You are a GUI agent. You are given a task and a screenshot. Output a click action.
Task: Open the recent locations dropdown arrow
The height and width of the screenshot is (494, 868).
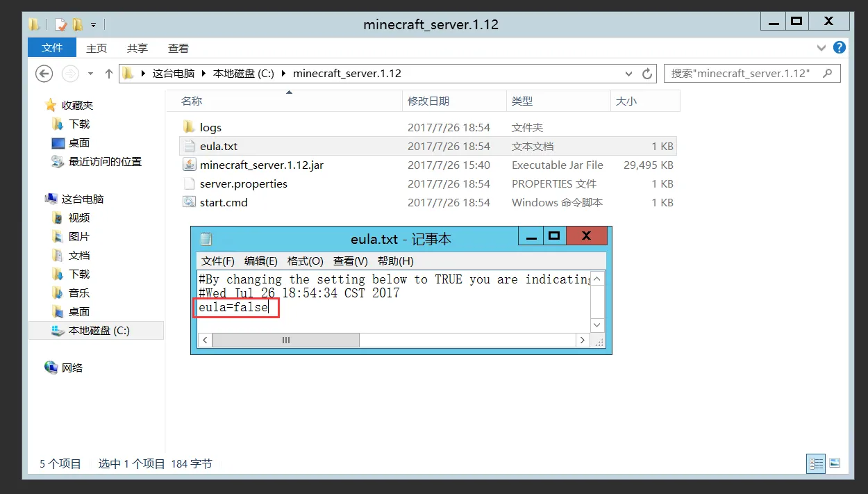(x=90, y=74)
